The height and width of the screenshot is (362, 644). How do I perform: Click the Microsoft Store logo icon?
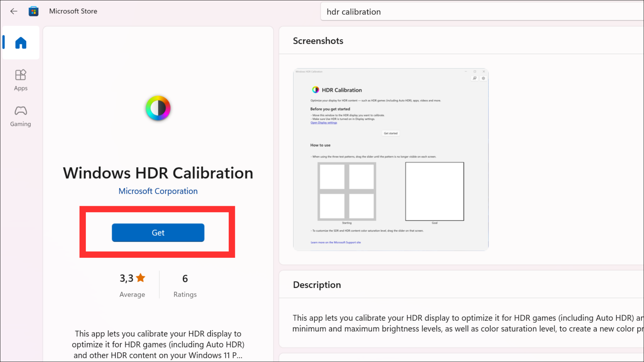(x=34, y=11)
